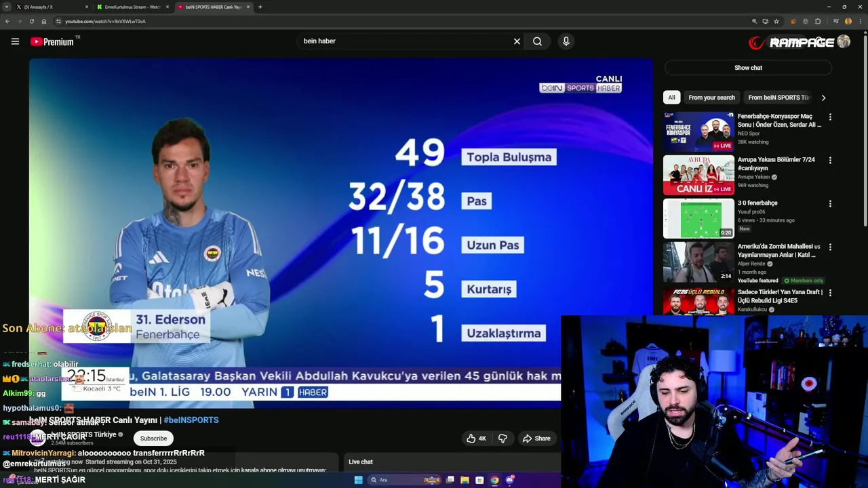Open options for Fenerbahçe-Konyaspor Maç Sonu video
The height and width of the screenshot is (488, 868).
pos(830,117)
